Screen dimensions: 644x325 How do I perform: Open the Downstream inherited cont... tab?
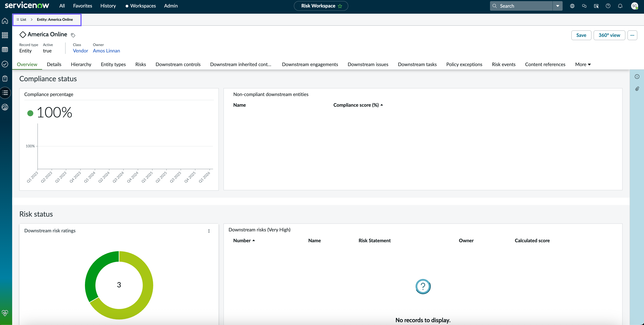pos(240,64)
